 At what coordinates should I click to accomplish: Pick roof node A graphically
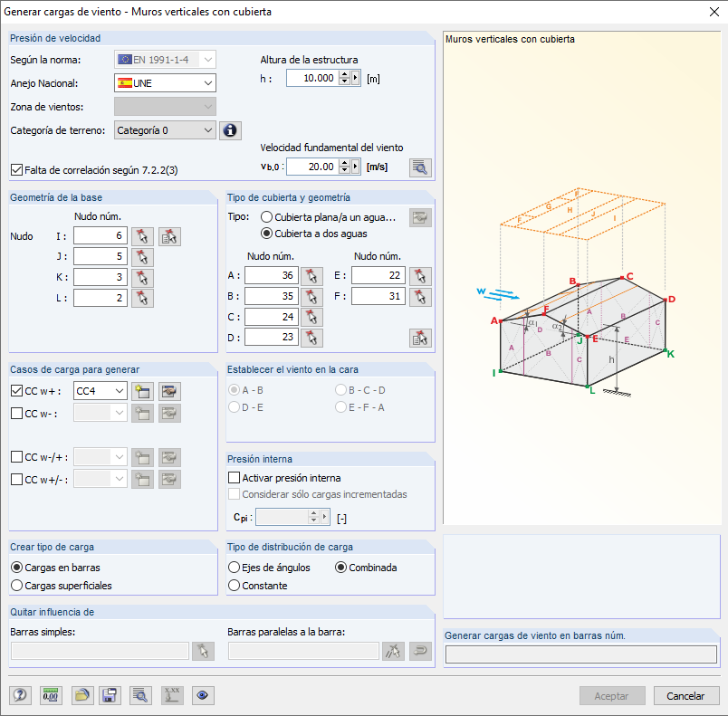pyautogui.click(x=311, y=276)
